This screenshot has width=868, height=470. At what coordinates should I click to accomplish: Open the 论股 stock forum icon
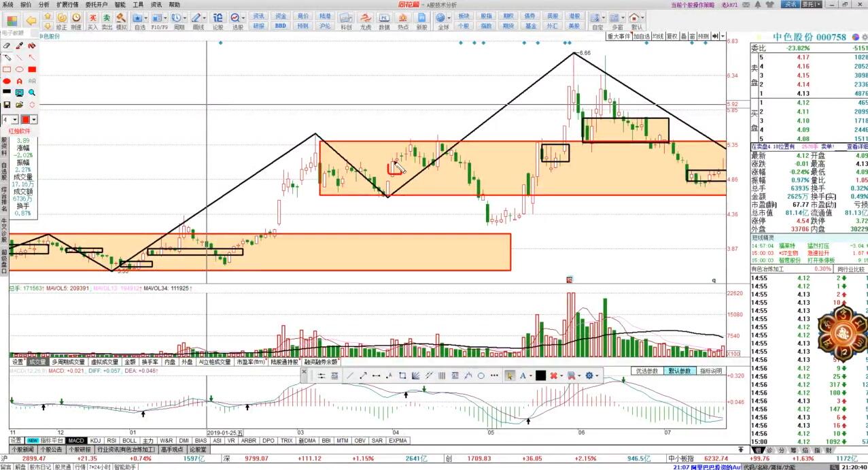click(x=218, y=20)
